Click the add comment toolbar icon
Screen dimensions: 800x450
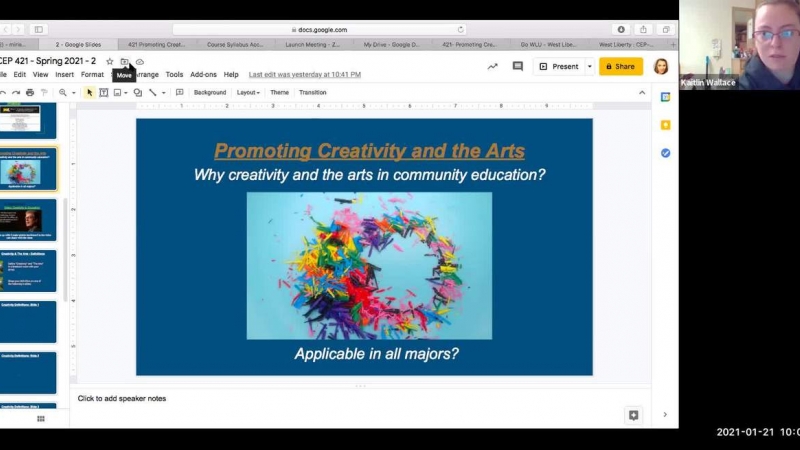(179, 92)
